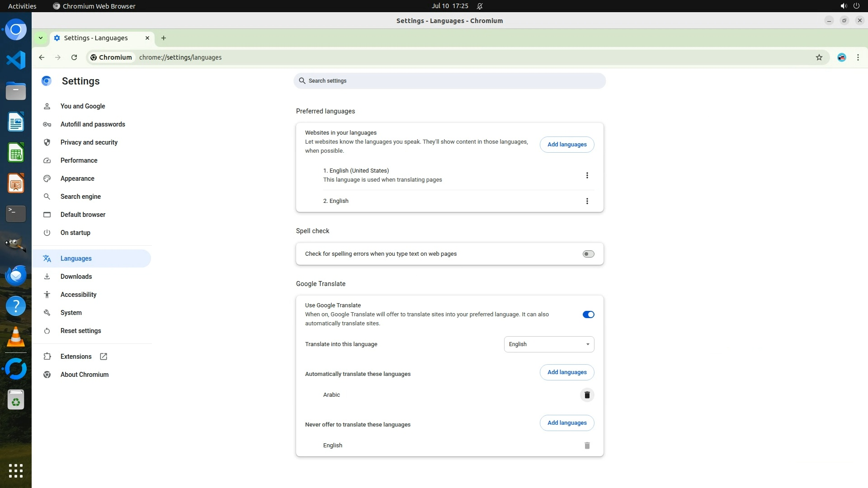Open more actions for second English entry

coord(587,201)
